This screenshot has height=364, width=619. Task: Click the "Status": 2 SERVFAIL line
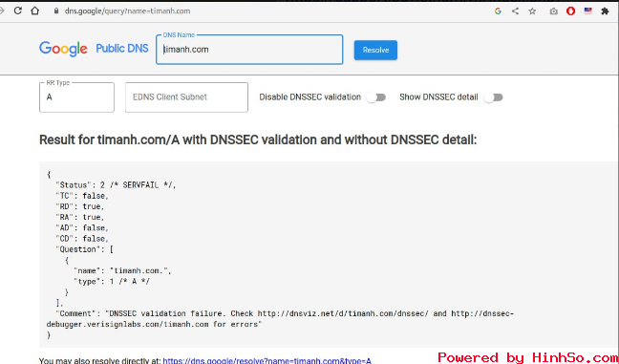pyautogui.click(x=117, y=185)
